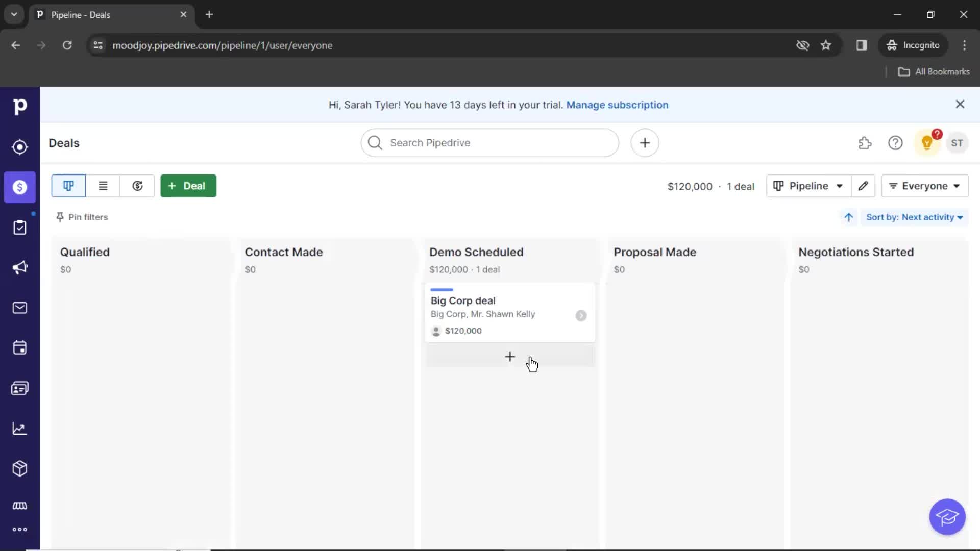Viewport: 980px width, 551px height.
Task: Open Activities calendar icon in sidebar
Action: pyautogui.click(x=20, y=348)
